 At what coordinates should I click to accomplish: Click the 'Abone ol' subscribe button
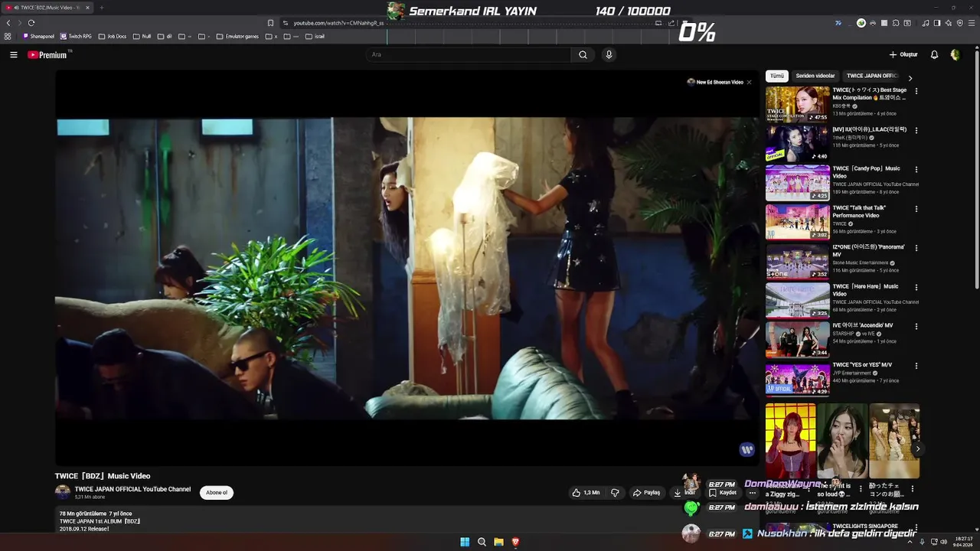click(x=217, y=493)
